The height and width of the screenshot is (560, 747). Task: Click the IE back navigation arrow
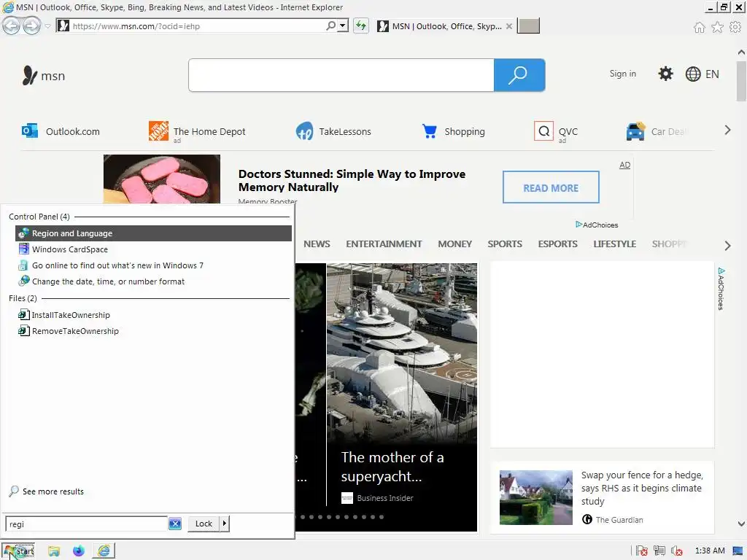click(x=12, y=26)
